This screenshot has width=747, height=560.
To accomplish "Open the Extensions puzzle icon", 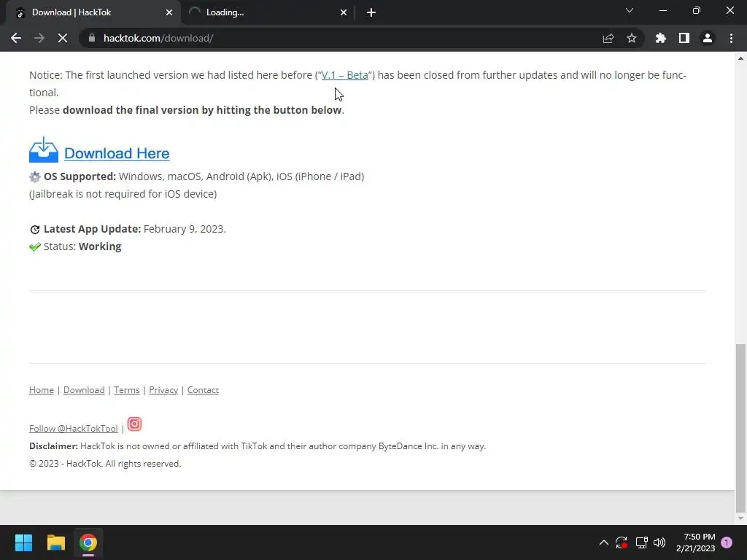I will tap(661, 38).
